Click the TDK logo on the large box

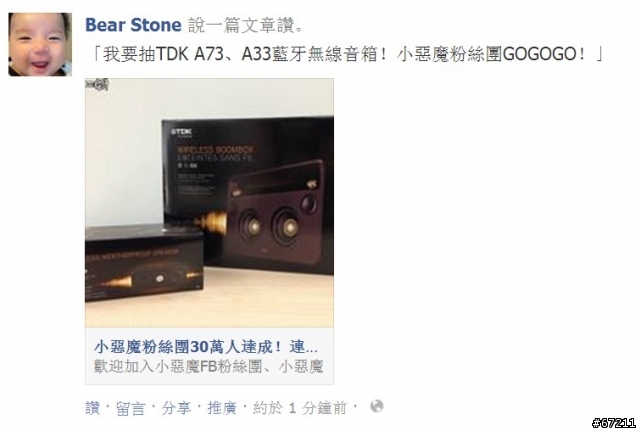tap(181, 132)
